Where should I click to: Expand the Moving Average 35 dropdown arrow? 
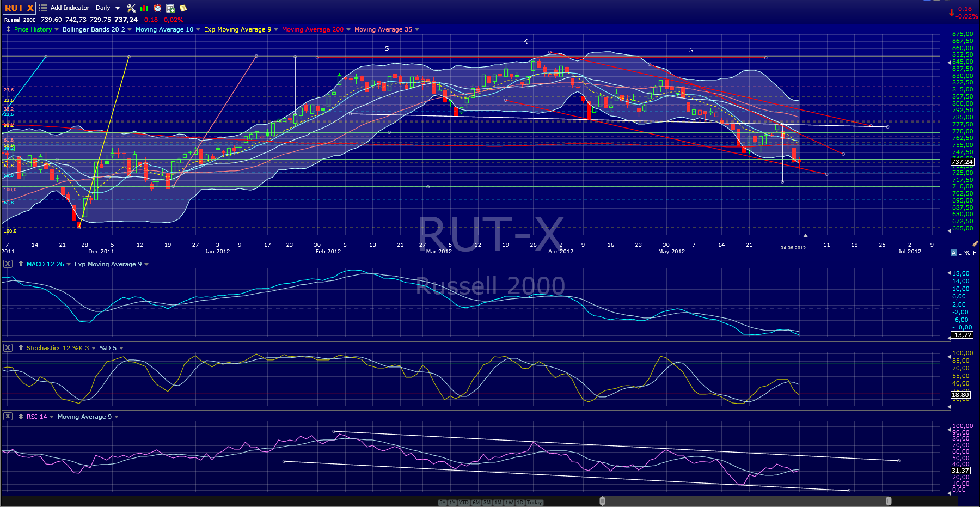(x=417, y=30)
